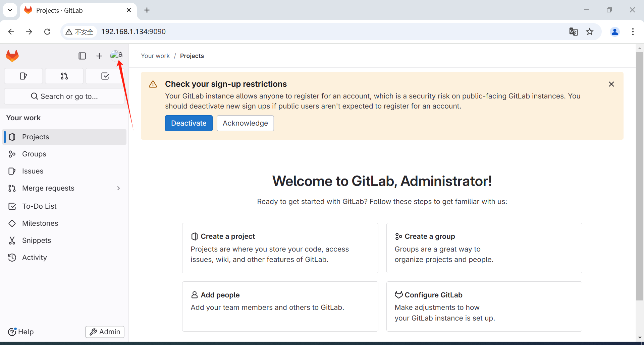
Task: Open the Help menu
Action: pyautogui.click(x=21, y=332)
